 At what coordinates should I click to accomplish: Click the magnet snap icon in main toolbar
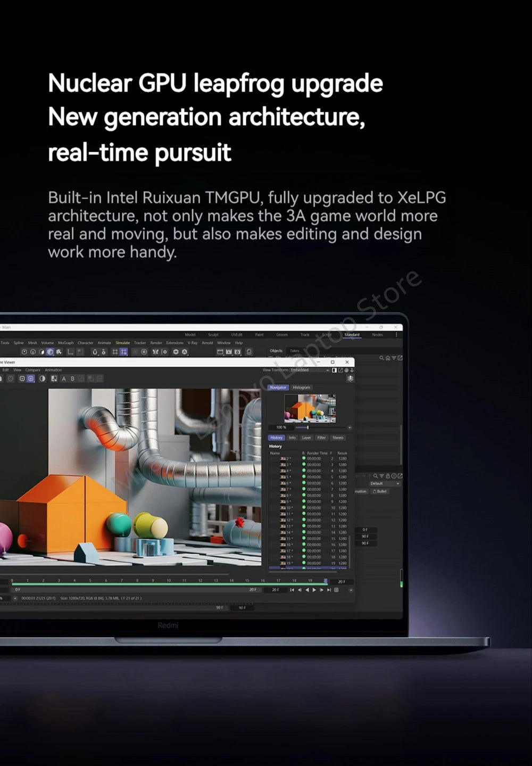coord(95,352)
